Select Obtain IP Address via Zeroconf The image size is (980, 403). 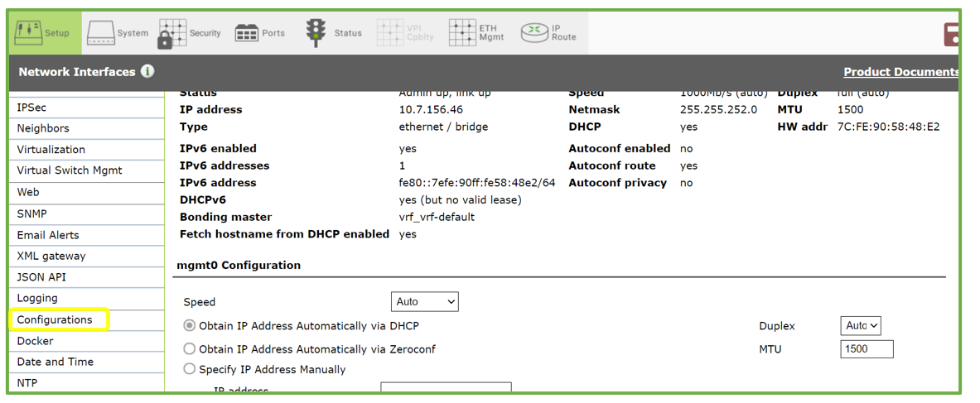pyautogui.click(x=190, y=349)
